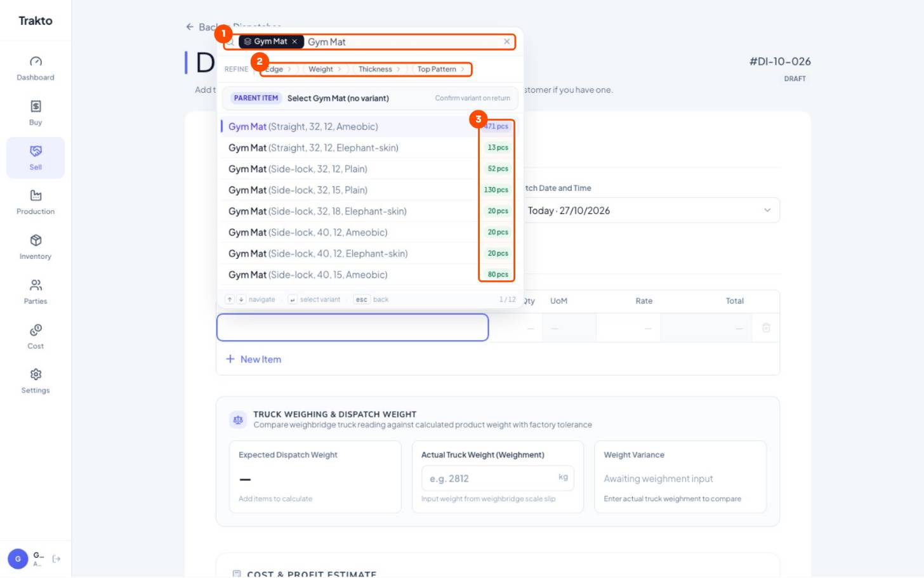This screenshot has height=578, width=924.
Task: Choose Gym Mat Straight 32 12 Ameobic
Action: [371, 127]
